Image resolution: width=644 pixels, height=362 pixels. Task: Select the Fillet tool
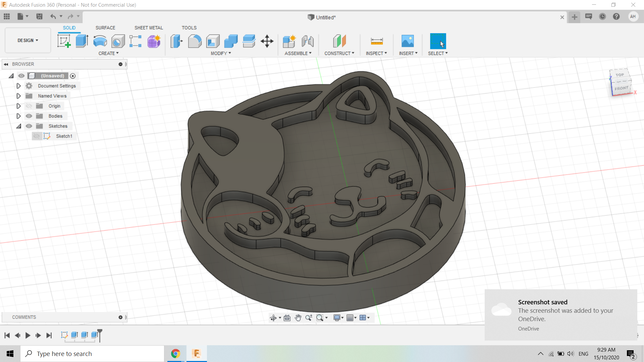(195, 41)
